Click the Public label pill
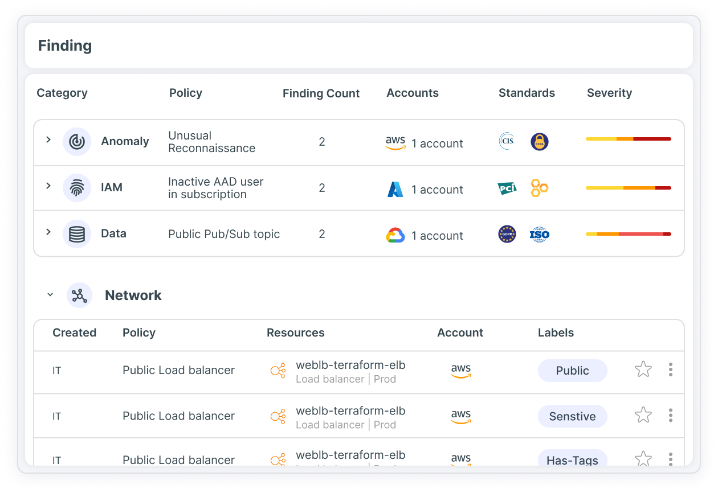718x493 pixels. coord(572,370)
